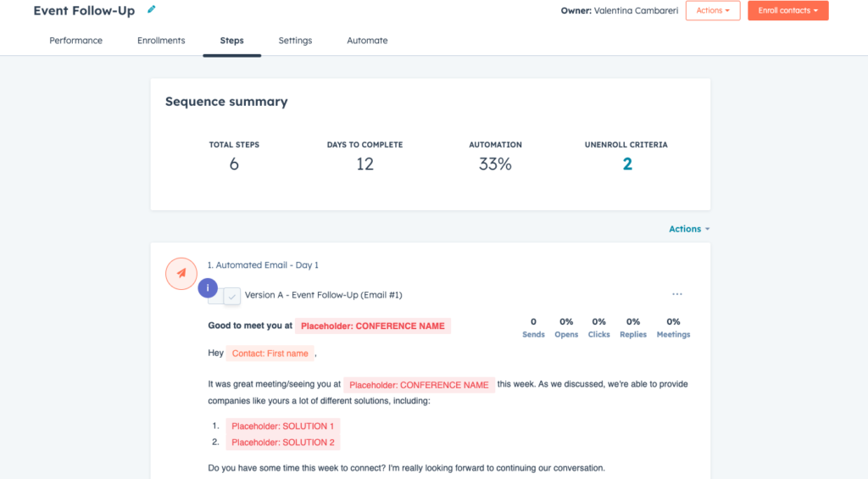Open the Actions dropdown near the owner name
The height and width of the screenshot is (479, 868).
tap(712, 10)
